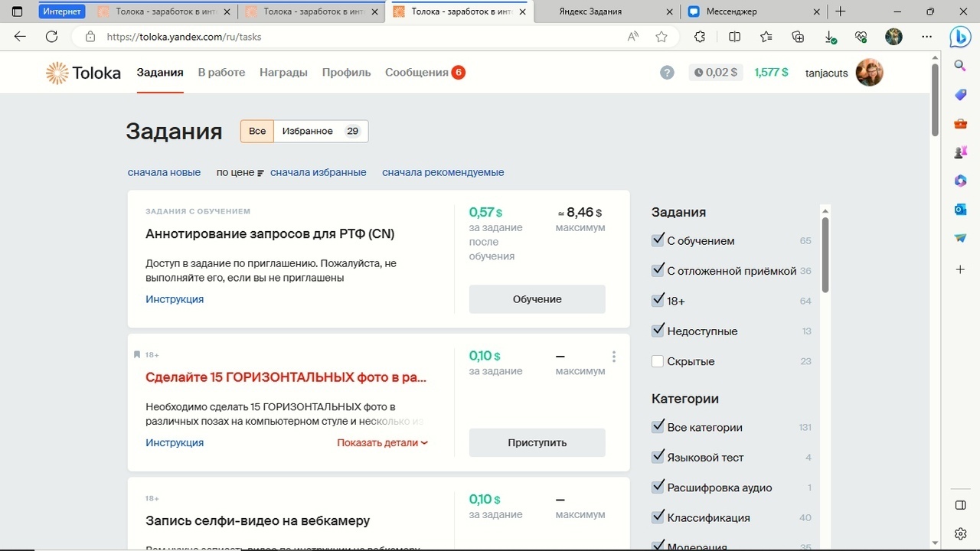Open the Downloads icon in the browser toolbar

(x=828, y=36)
